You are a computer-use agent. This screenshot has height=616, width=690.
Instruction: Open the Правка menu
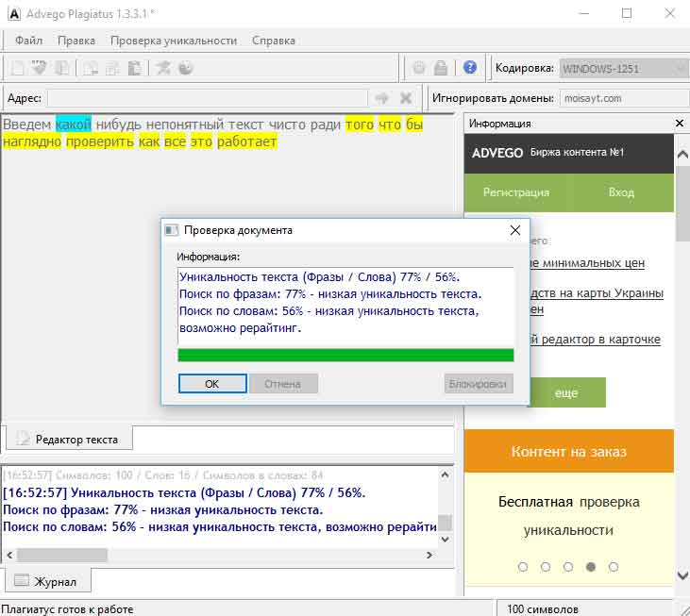coord(76,41)
